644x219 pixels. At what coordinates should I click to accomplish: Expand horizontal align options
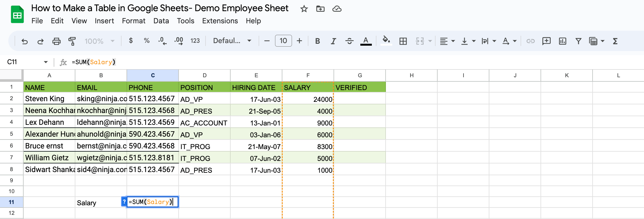click(447, 41)
